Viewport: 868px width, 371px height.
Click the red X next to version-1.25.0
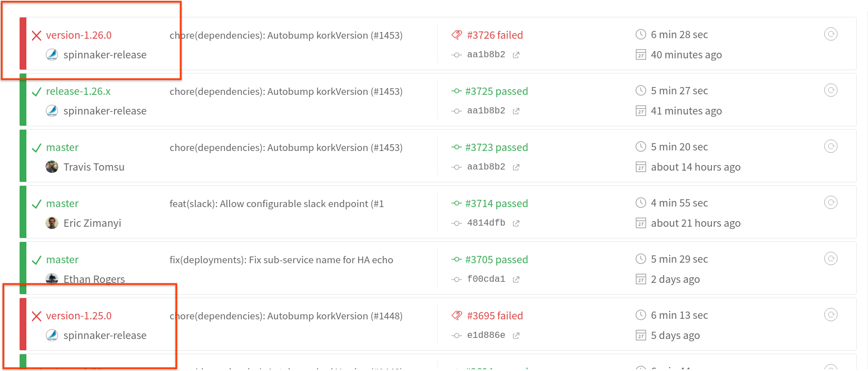point(36,315)
